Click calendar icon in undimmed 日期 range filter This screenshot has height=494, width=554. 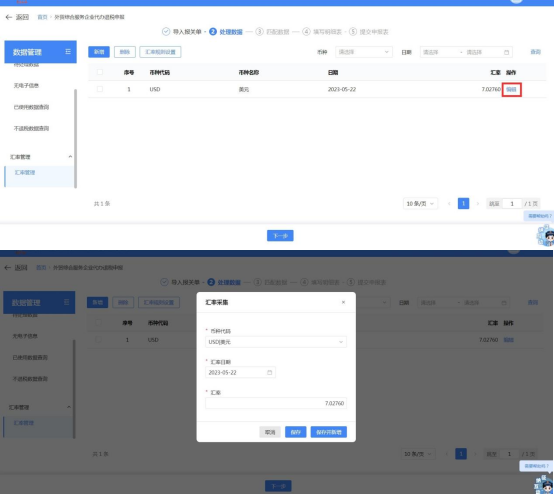point(506,52)
